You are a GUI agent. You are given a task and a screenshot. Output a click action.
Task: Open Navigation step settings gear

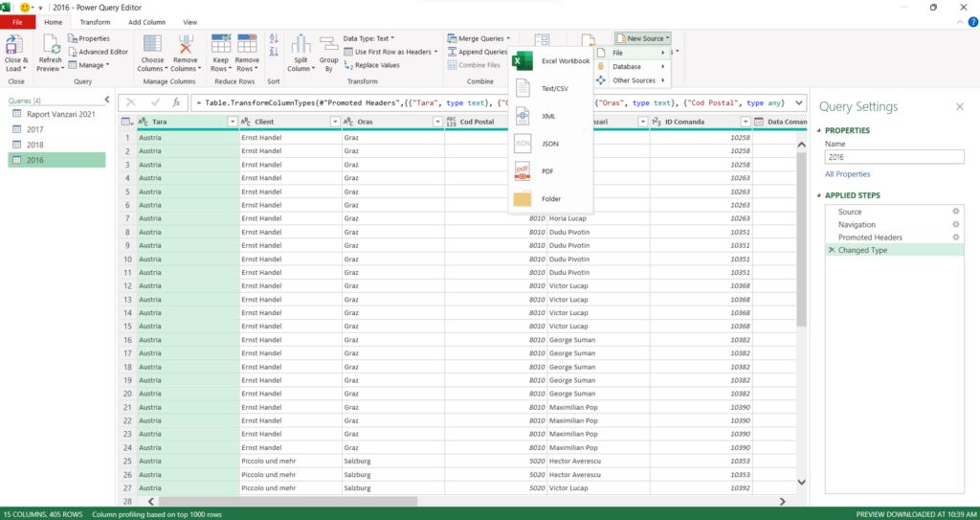point(956,225)
